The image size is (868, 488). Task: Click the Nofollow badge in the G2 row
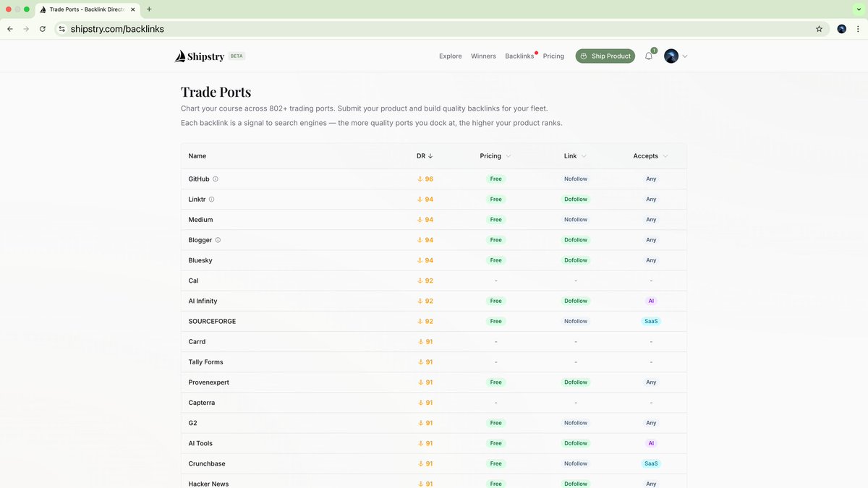point(576,423)
